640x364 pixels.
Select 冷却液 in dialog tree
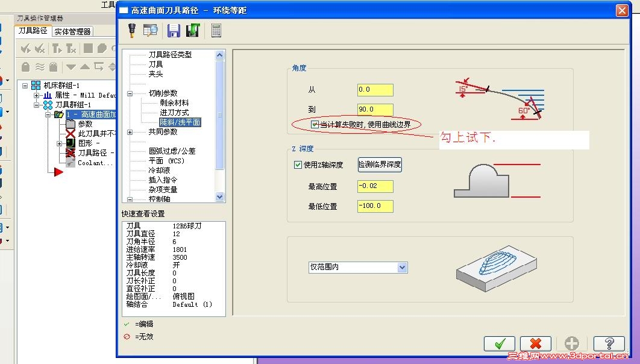click(x=159, y=171)
